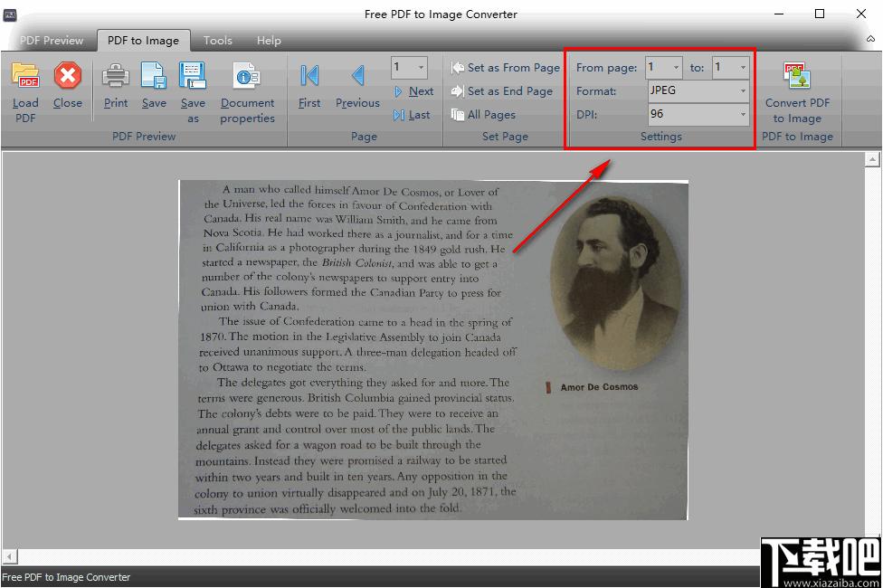The height and width of the screenshot is (588, 883).
Task: Collapse the ribbon with chevron
Action: pos(870,39)
